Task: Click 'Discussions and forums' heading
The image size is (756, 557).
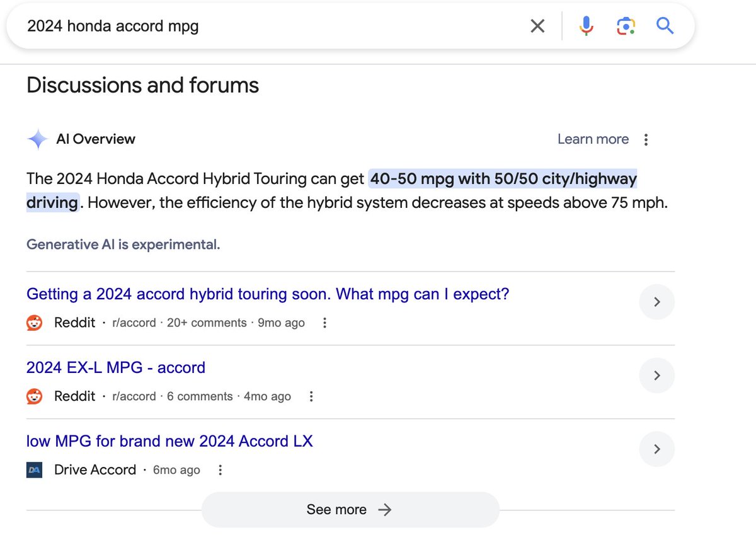Action: (143, 85)
